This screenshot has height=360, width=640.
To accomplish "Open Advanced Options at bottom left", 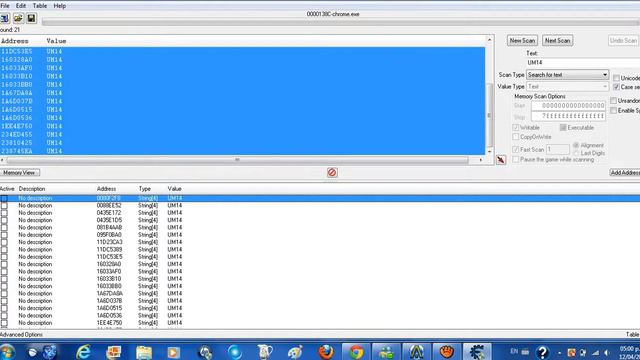I will coord(21,334).
